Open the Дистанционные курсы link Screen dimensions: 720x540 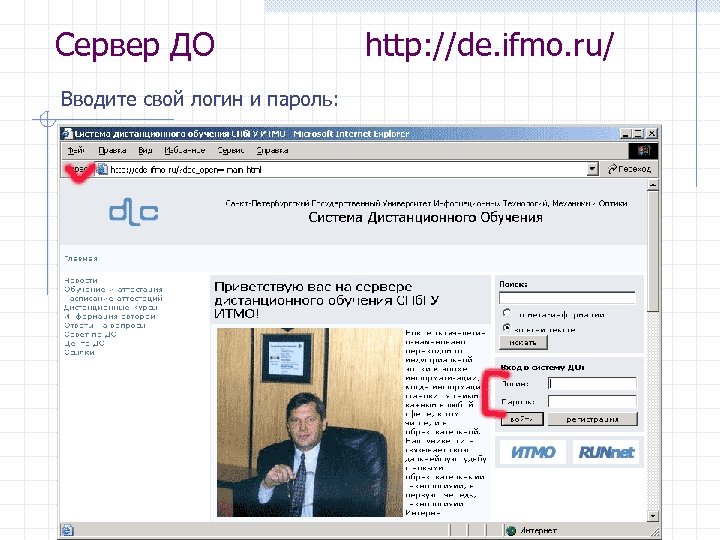[111, 307]
